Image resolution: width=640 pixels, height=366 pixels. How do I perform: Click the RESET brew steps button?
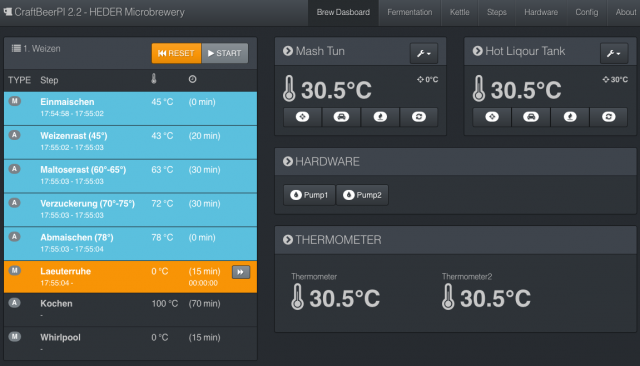click(x=176, y=53)
